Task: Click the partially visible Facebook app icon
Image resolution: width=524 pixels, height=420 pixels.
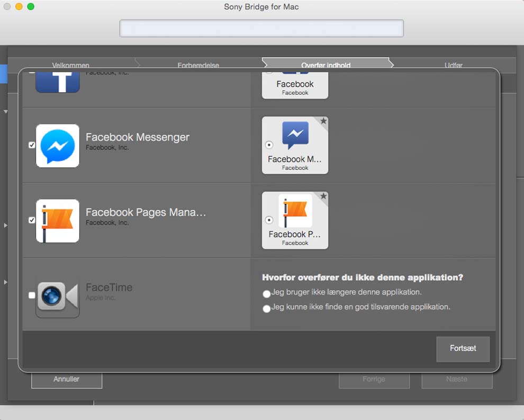Action: (x=58, y=82)
